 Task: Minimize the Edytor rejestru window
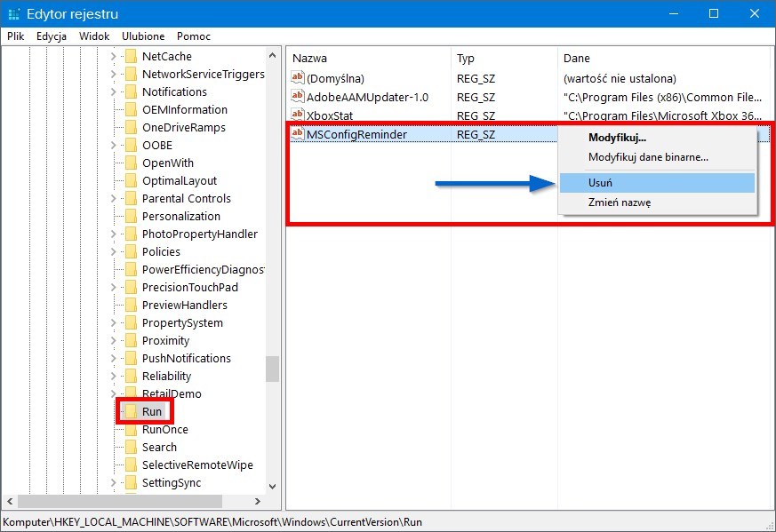click(x=673, y=13)
